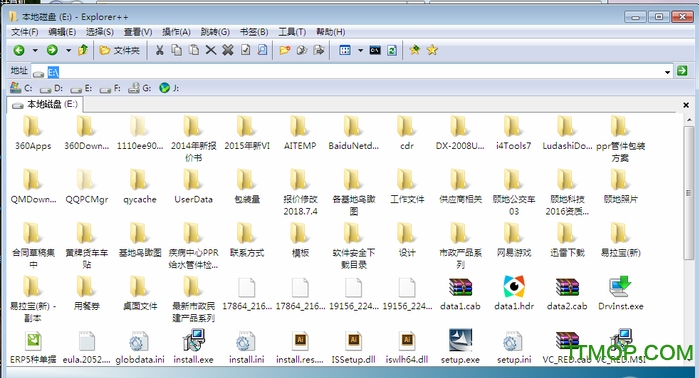Select the 迅雷下载 folder
The height and width of the screenshot is (378, 699).
point(567,240)
